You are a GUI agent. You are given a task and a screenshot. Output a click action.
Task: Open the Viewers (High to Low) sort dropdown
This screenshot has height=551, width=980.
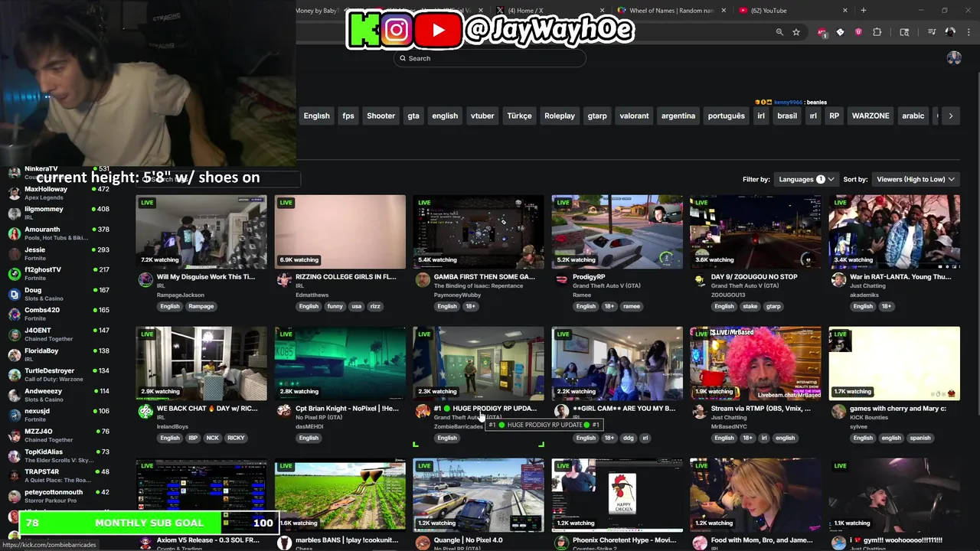click(916, 179)
